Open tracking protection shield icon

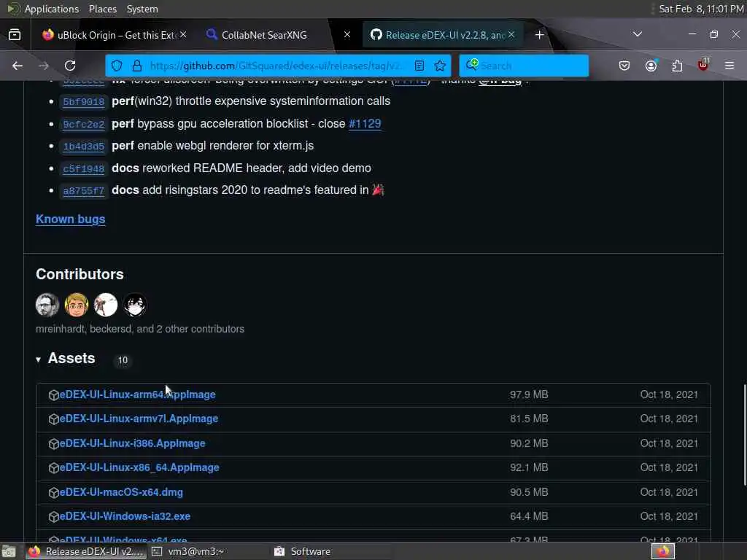[x=117, y=66]
